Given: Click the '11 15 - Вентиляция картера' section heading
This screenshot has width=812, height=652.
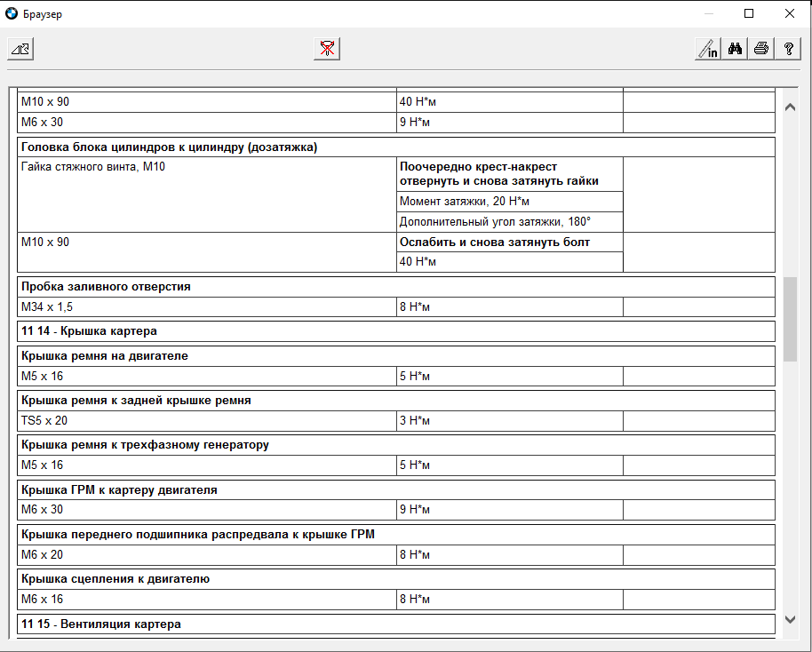Looking at the screenshot, I should tap(100, 624).
